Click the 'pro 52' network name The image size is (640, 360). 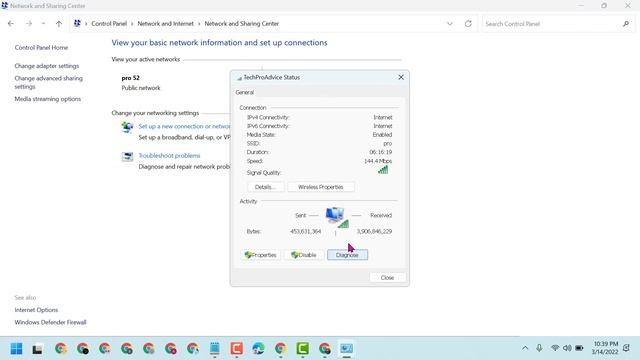point(131,78)
